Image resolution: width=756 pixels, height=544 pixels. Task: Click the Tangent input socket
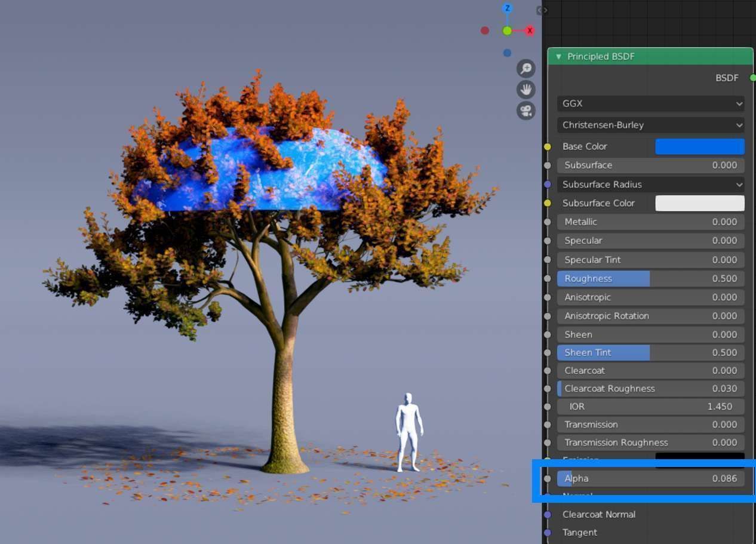pos(548,533)
